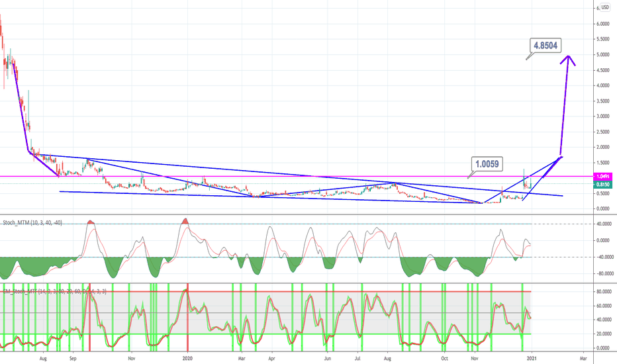617x364 pixels.
Task: Click the 2021 label on time axis
Action: 532,359
